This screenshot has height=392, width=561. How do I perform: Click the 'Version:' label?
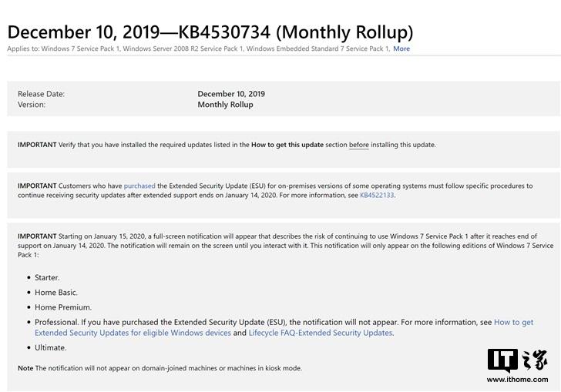click(x=32, y=105)
